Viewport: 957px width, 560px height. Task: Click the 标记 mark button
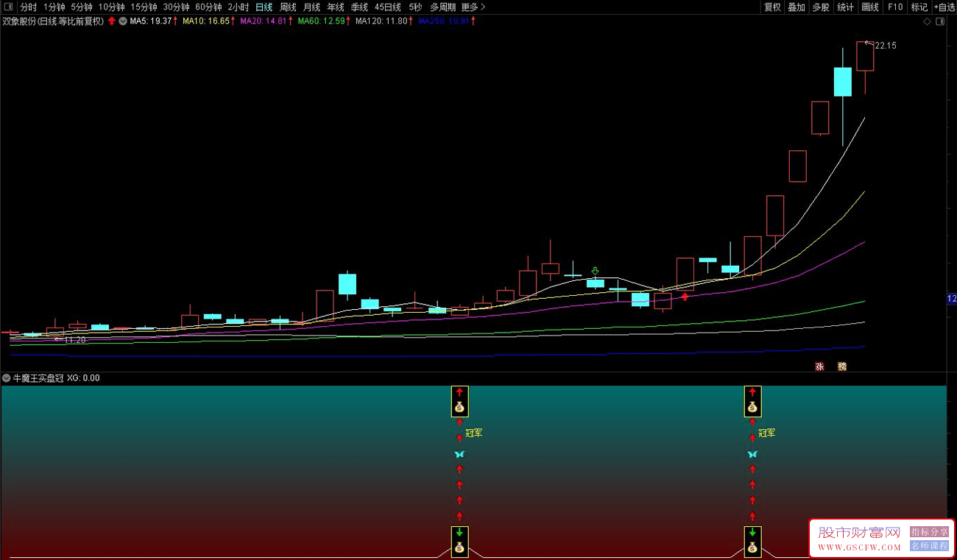pos(919,7)
